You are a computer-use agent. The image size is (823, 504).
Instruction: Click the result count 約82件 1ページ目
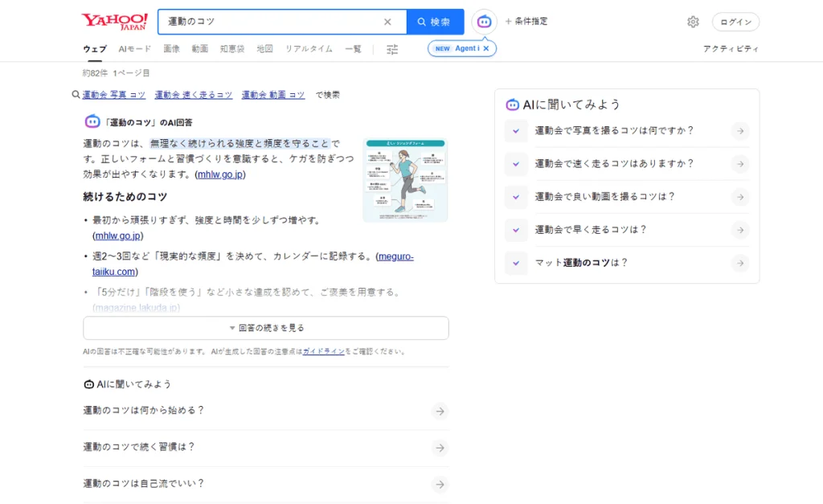coord(116,73)
